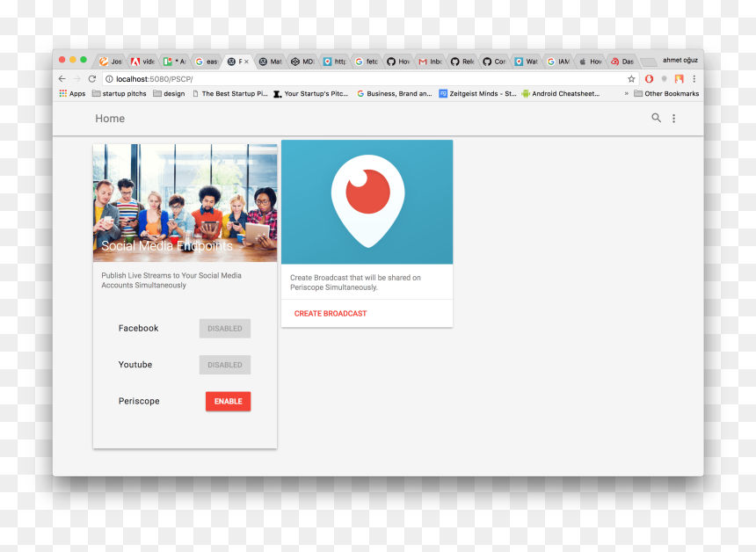This screenshot has height=552, width=756.
Task: Click the Facebook DISABLED button
Action: click(225, 329)
